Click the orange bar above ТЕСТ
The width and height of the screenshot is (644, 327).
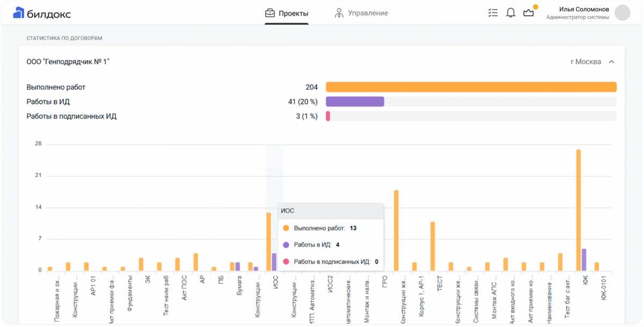pos(433,246)
